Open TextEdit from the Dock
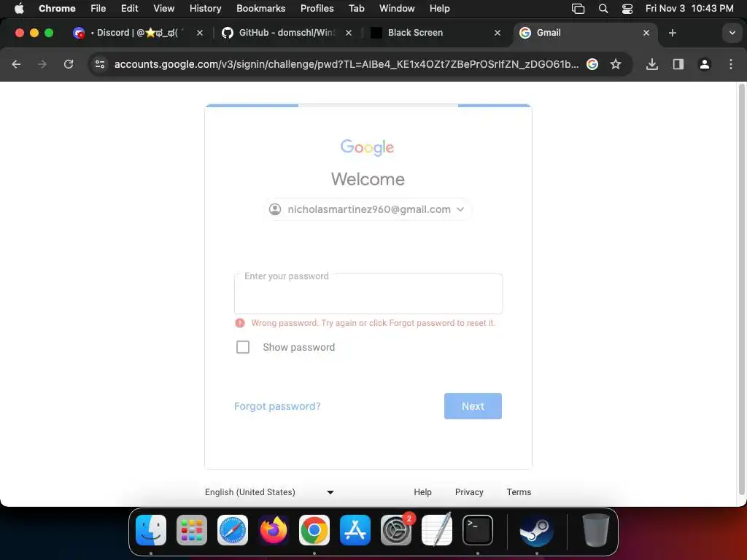 437,530
